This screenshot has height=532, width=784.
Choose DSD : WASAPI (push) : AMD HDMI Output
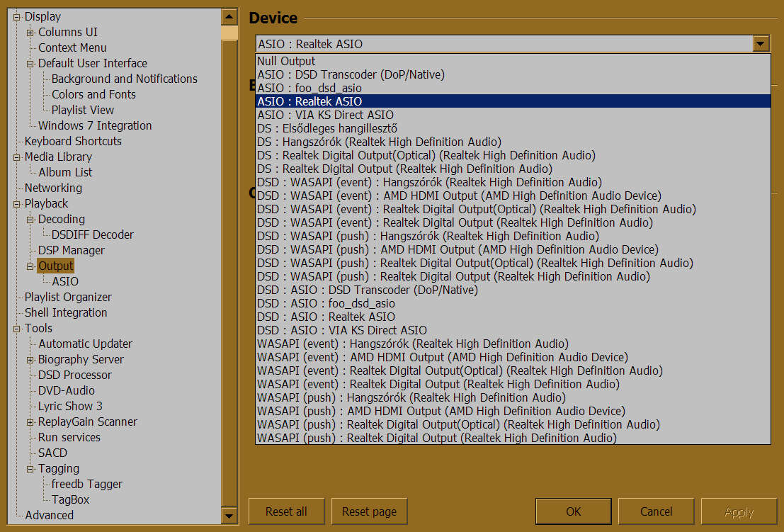click(513, 249)
